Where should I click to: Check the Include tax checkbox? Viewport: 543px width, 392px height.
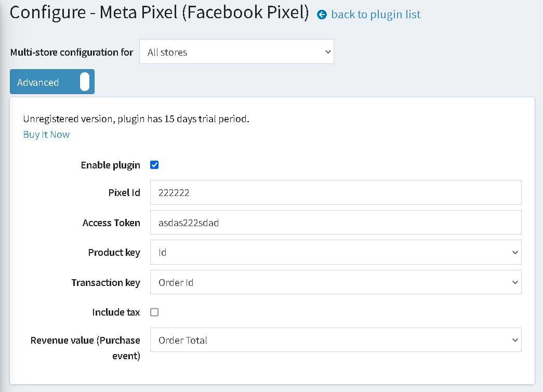[x=154, y=312]
